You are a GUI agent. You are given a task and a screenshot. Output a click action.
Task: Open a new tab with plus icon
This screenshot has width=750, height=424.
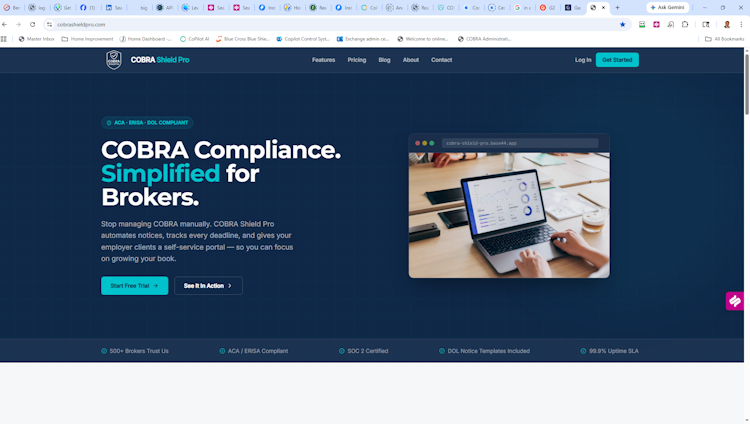618,8
